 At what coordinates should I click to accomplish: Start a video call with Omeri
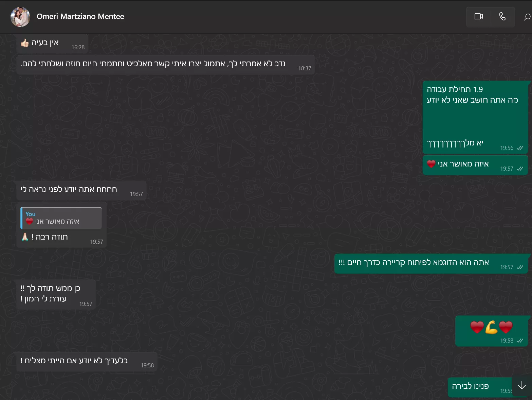pyautogui.click(x=479, y=16)
